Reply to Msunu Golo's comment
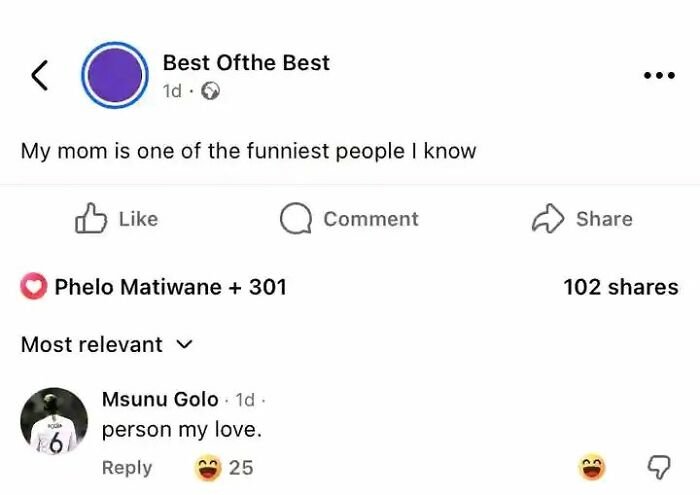700x495 pixels. click(127, 467)
